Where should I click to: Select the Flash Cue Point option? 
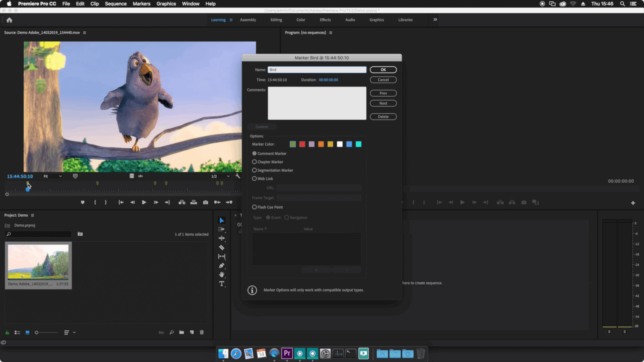pos(254,207)
